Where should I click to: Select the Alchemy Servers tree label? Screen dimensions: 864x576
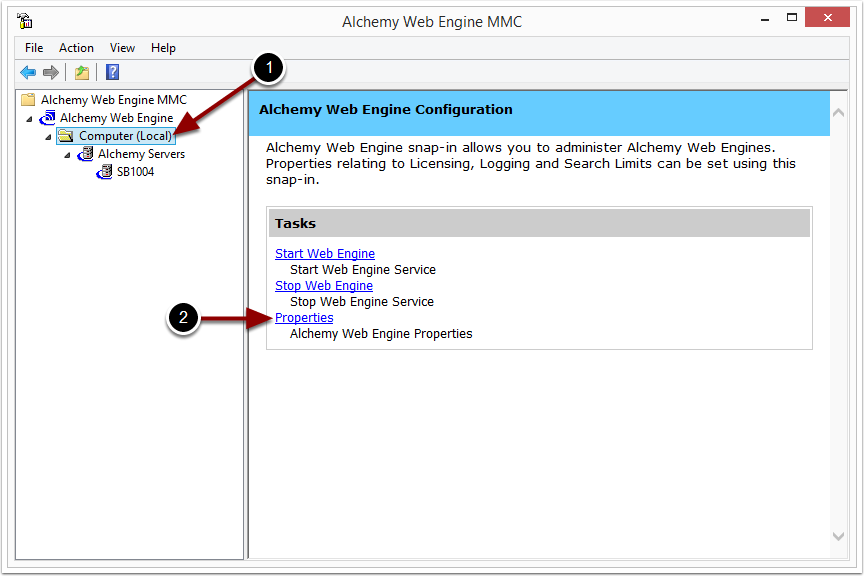[142, 154]
